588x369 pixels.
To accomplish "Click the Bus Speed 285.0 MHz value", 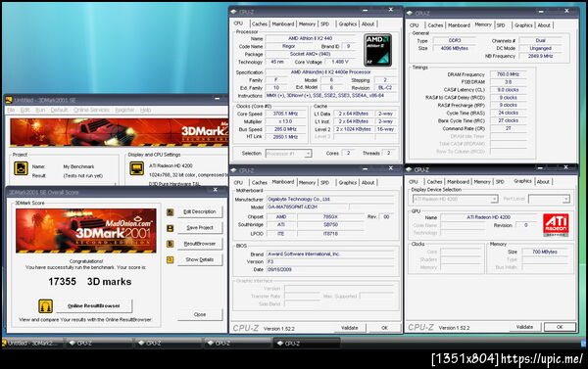I will click(x=285, y=129).
